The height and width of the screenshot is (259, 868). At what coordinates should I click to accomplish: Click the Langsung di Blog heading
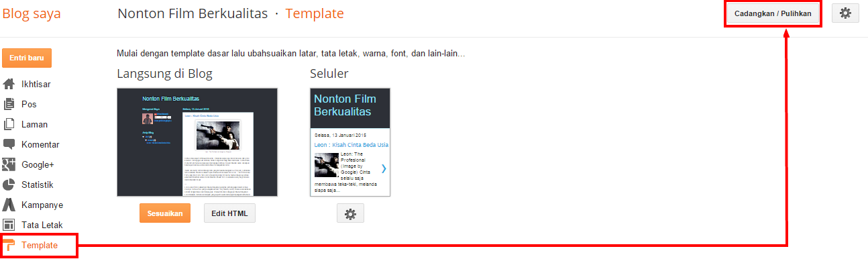[165, 73]
